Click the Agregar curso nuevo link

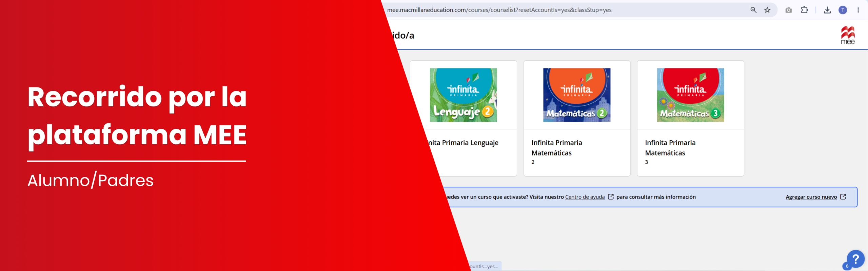point(811,197)
